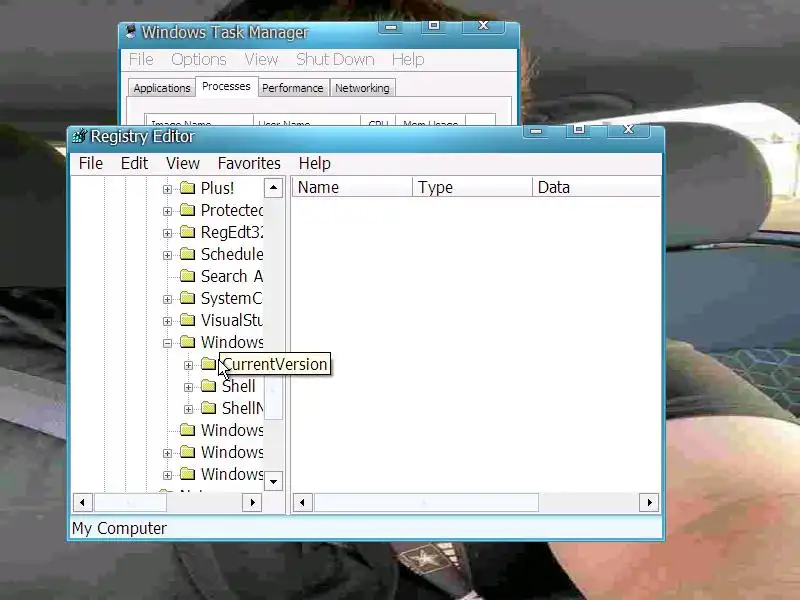Image resolution: width=800 pixels, height=600 pixels.
Task: Switch to the Applications tab in Task Manager
Action: 162,88
